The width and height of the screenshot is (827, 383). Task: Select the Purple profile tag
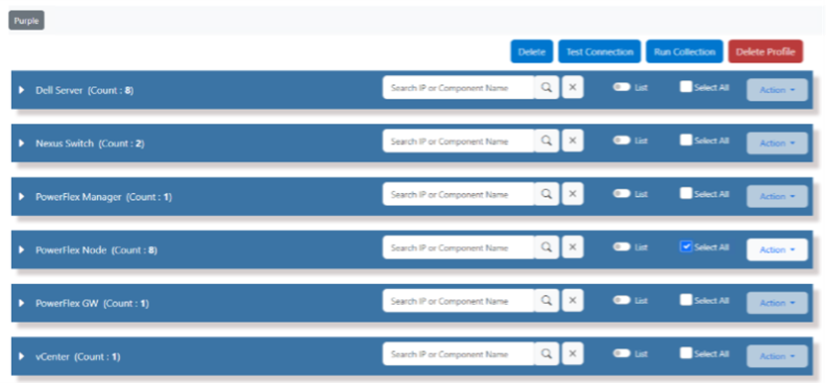click(26, 21)
